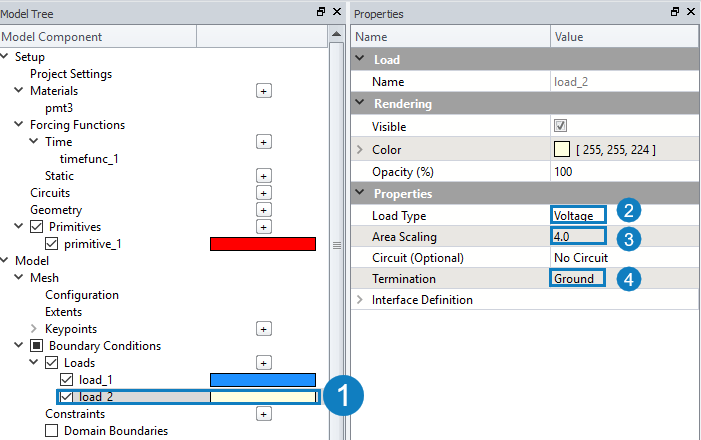Image resolution: width=701 pixels, height=440 pixels.
Task: Select Geometry tree item
Action: coord(56,210)
